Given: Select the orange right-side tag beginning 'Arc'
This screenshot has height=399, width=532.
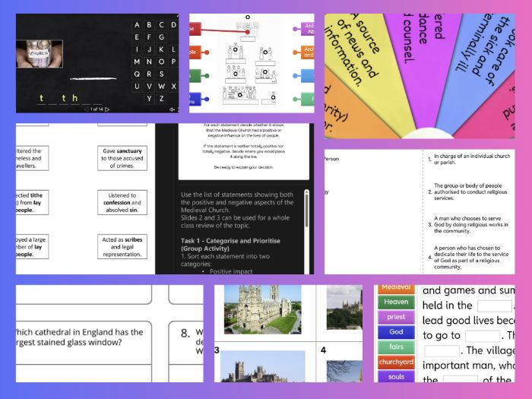Looking at the screenshot, I should [308, 52].
